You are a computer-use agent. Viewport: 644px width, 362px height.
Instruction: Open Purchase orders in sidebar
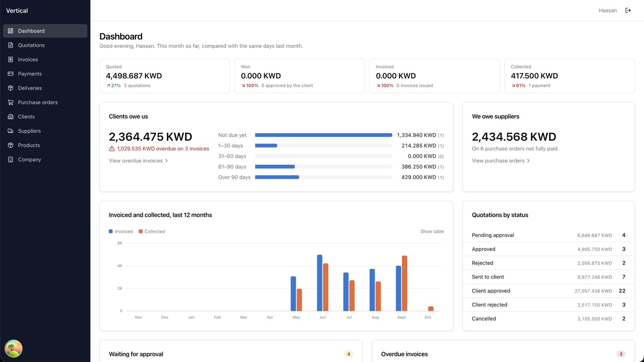(45, 102)
